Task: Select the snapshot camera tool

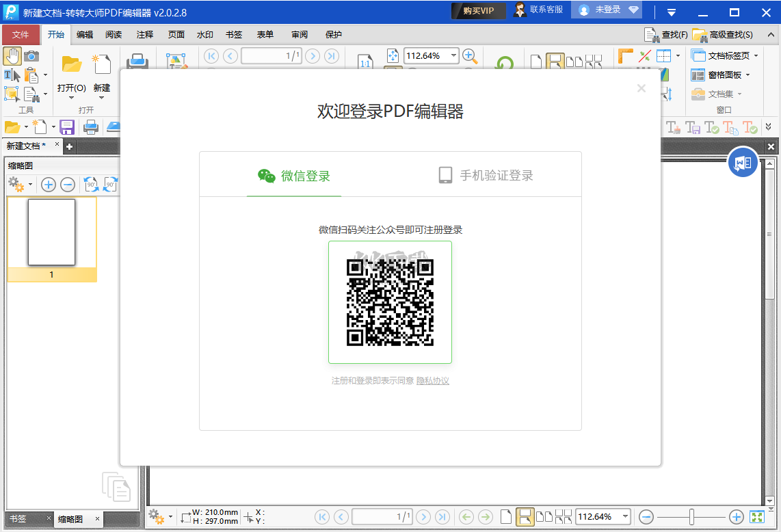Action: tap(31, 55)
